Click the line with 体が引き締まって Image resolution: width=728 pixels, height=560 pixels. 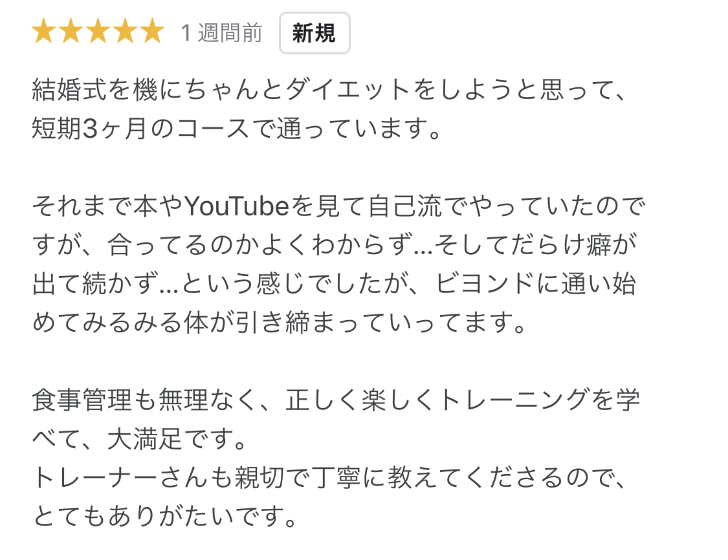pyautogui.click(x=279, y=323)
